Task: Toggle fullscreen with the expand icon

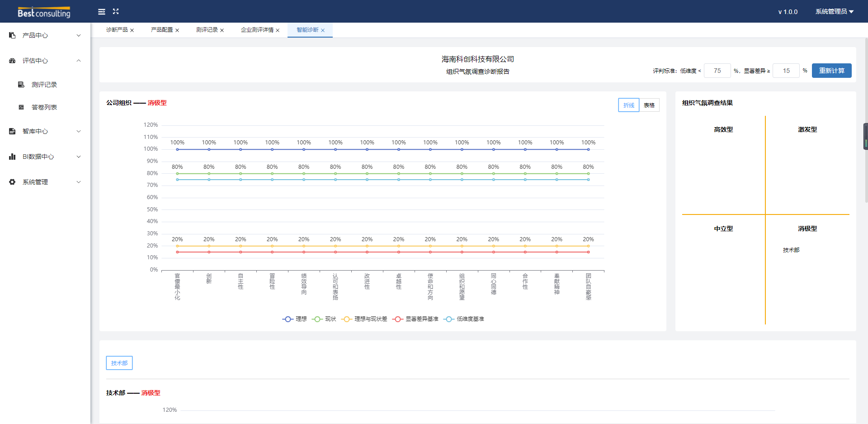Action: (x=116, y=11)
